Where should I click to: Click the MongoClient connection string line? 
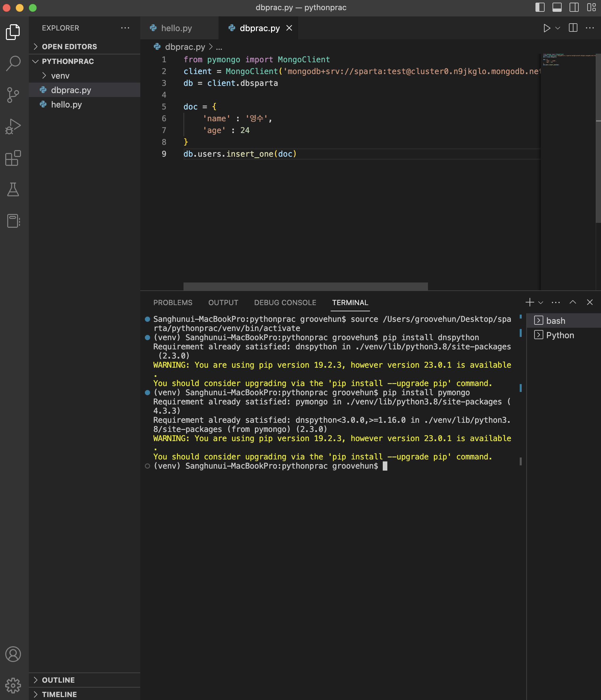[x=361, y=71]
